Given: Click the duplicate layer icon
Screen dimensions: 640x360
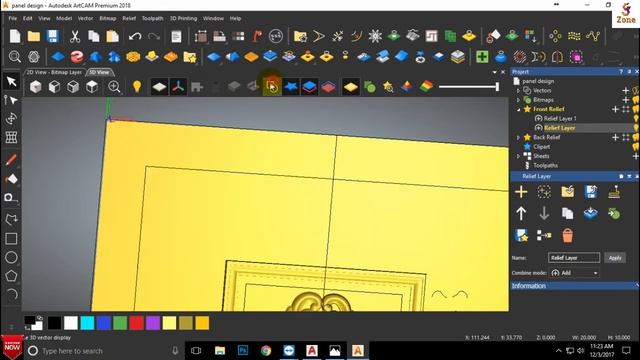Looking at the screenshot, I should pos(567,213).
